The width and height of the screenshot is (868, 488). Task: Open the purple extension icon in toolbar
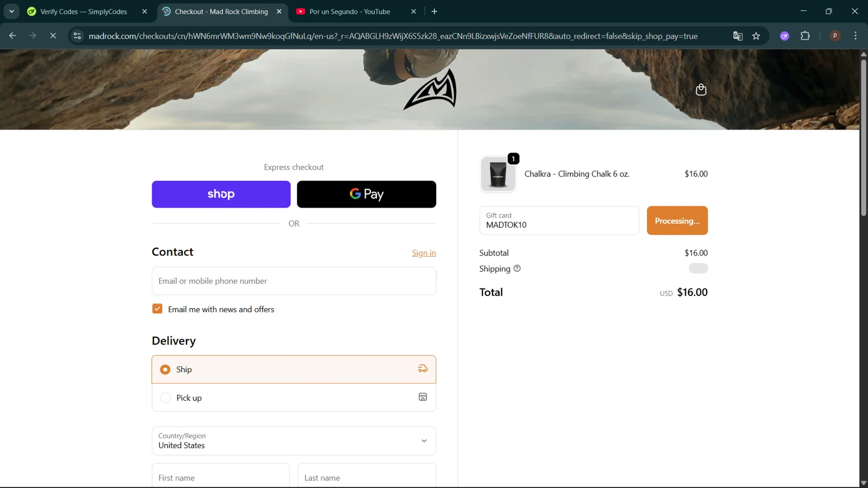(785, 36)
